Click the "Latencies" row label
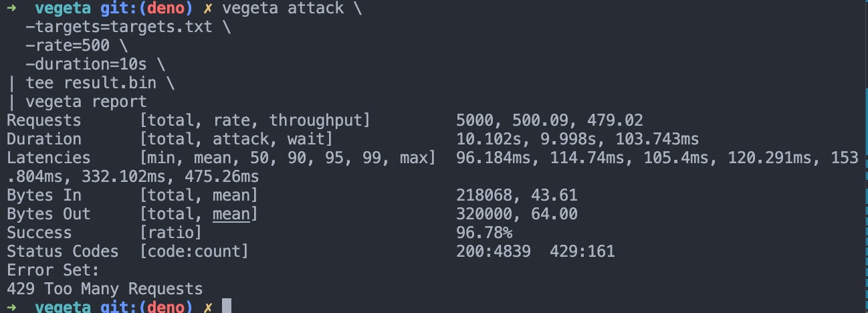This screenshot has height=313, width=868. pyautogui.click(x=48, y=158)
